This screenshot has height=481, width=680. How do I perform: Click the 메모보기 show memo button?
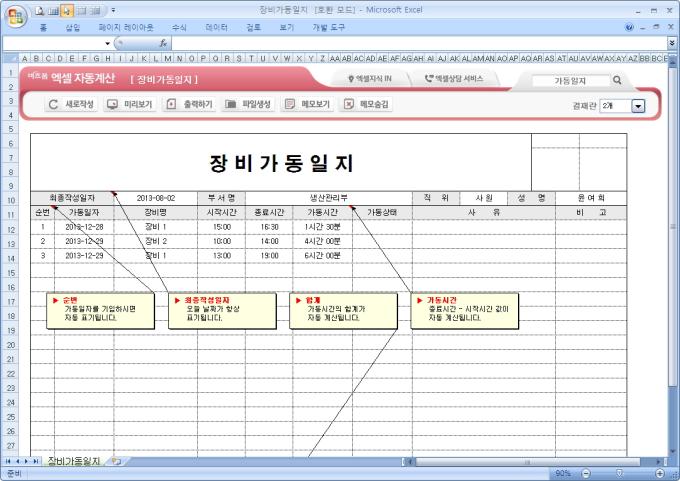pyautogui.click(x=307, y=104)
